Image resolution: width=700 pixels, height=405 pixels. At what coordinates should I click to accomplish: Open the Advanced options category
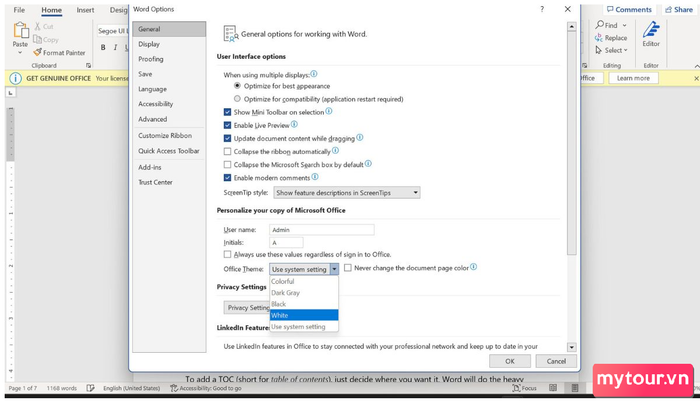click(x=169, y=119)
